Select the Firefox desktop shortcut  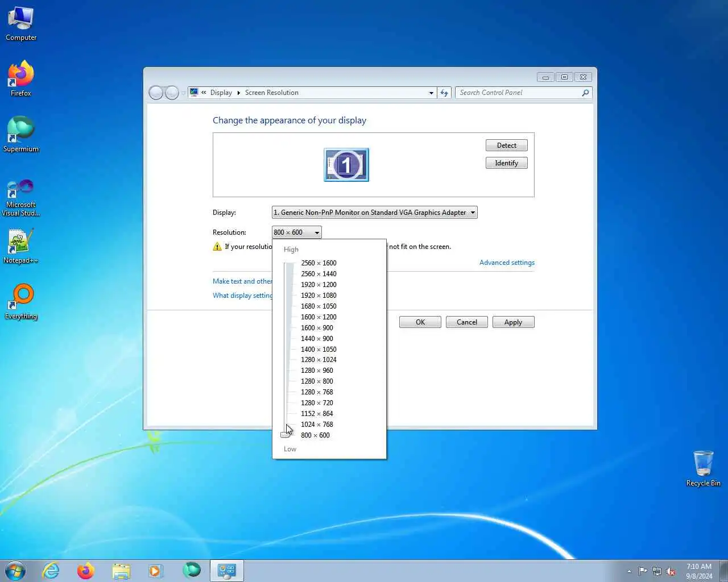21,79
